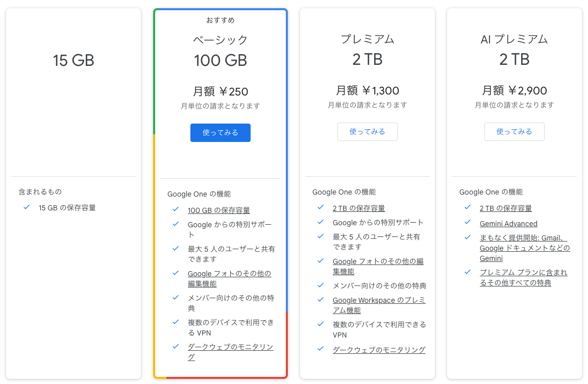This screenshot has height=384, width=588.
Task: Click the checkmark next to 100 GB の保存容量
Action: (175, 210)
